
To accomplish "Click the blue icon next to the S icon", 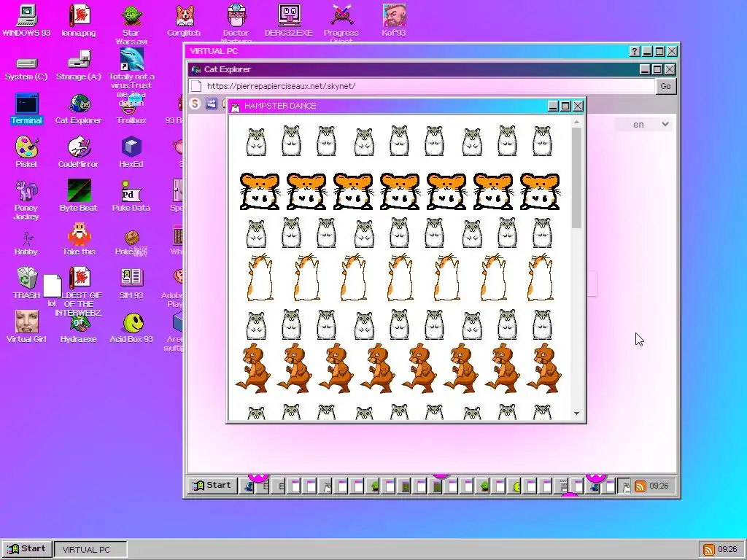I will click(x=212, y=104).
